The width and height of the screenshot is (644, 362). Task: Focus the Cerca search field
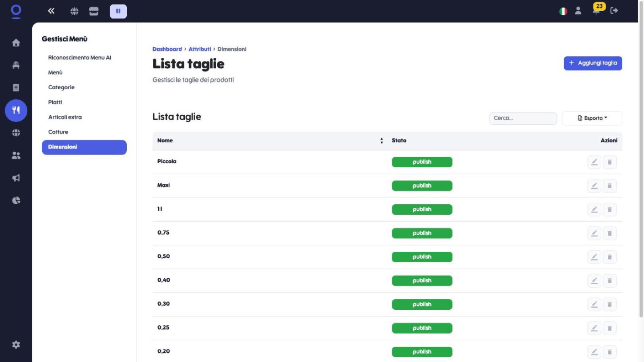point(523,118)
